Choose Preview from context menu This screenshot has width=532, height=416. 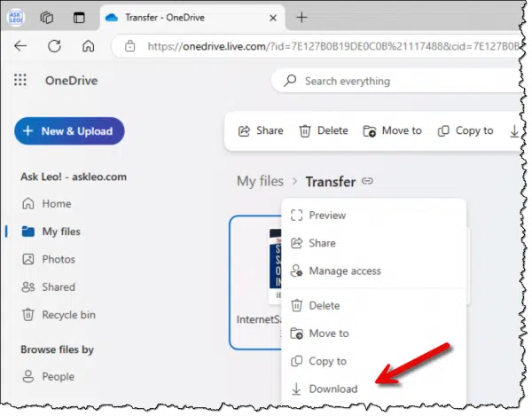click(x=327, y=215)
